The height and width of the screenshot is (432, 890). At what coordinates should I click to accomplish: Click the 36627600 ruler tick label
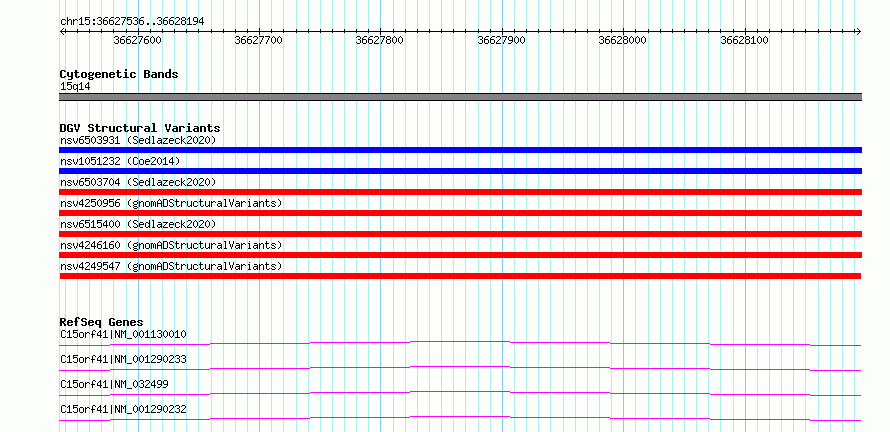point(137,40)
